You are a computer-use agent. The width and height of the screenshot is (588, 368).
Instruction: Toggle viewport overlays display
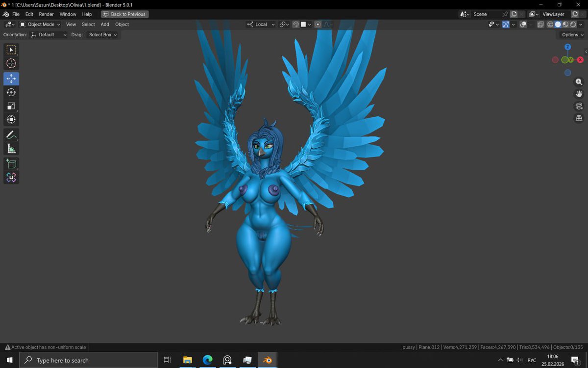pyautogui.click(x=523, y=24)
